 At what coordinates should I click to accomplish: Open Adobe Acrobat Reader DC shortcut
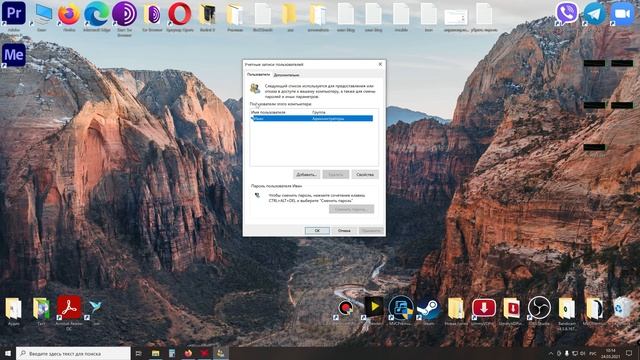[69, 307]
